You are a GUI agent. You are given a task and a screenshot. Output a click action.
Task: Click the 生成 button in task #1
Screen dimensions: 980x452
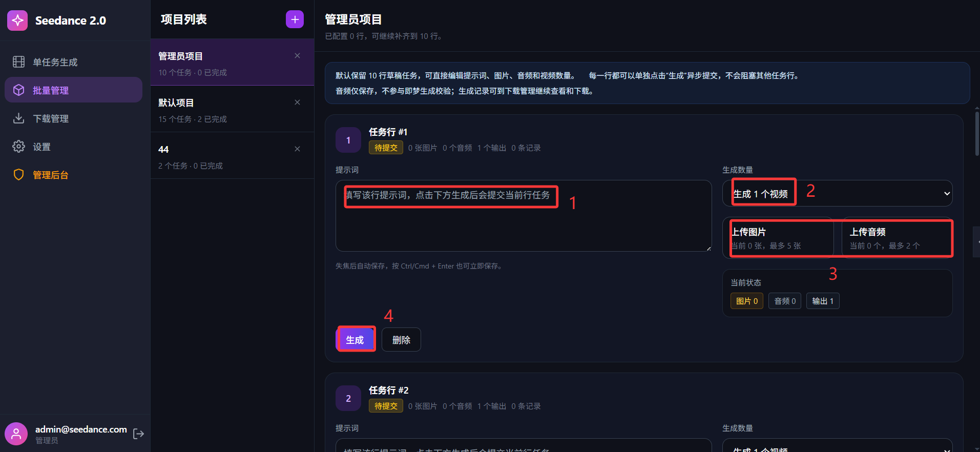(355, 340)
